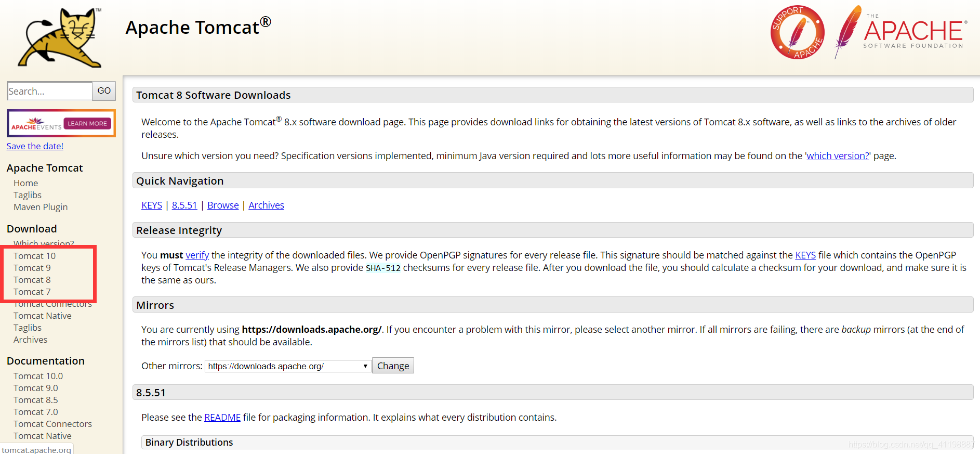The image size is (980, 454).
Task: Open Tomcat 10.0 documentation
Action: [x=38, y=376]
